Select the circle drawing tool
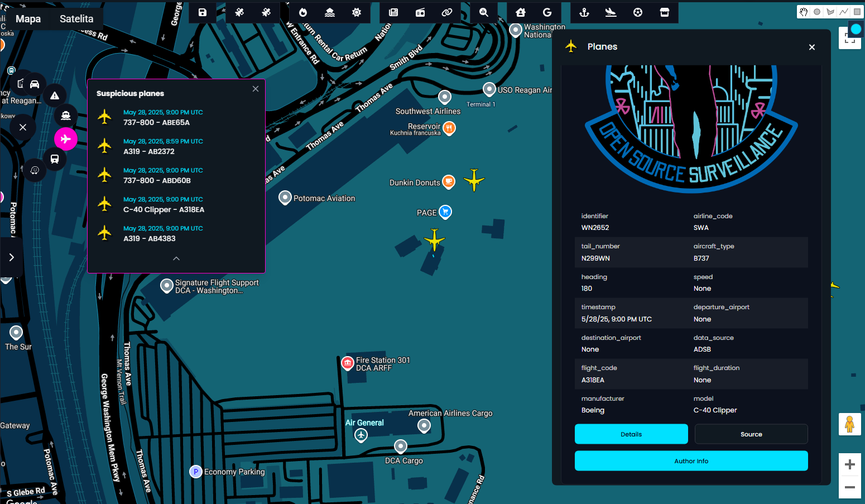The image size is (865, 504). click(x=817, y=12)
